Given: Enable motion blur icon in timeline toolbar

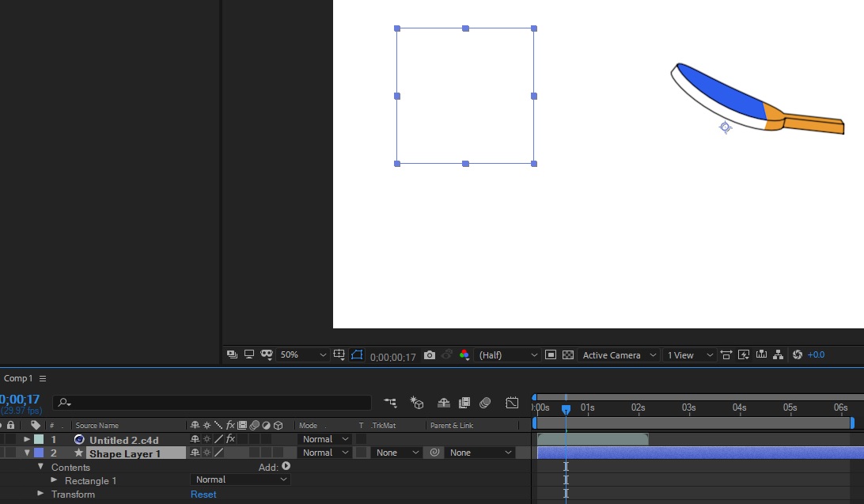Looking at the screenshot, I should [485, 403].
